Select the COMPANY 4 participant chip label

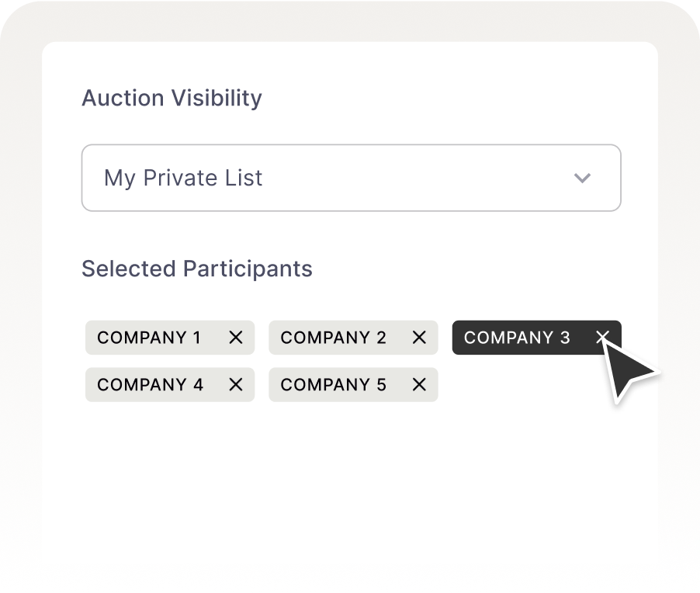tap(150, 385)
